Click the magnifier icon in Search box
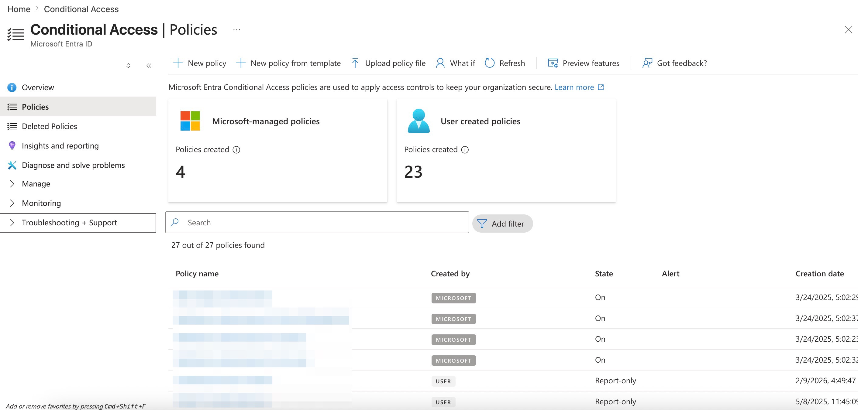 [175, 222]
